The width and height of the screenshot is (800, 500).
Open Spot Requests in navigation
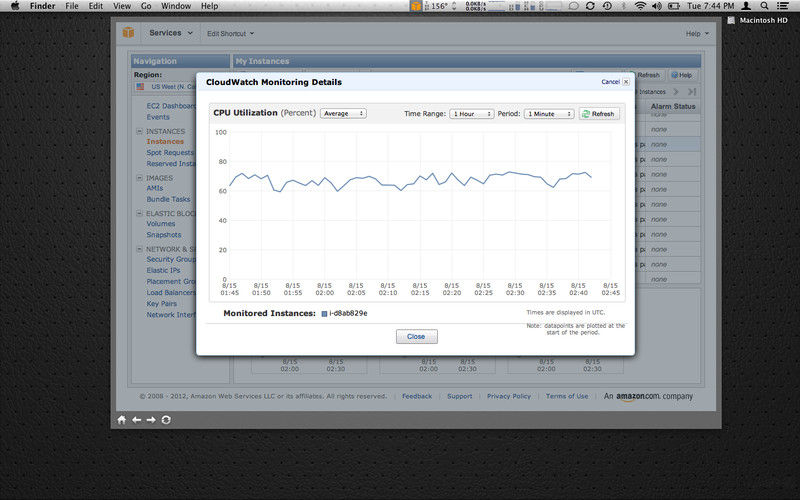tap(170, 153)
